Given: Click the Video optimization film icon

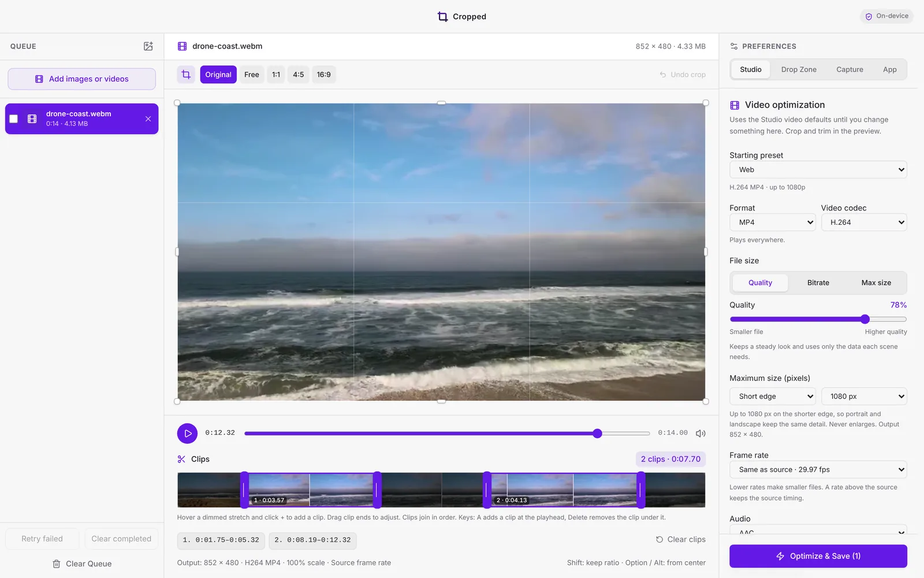Looking at the screenshot, I should coord(735,105).
